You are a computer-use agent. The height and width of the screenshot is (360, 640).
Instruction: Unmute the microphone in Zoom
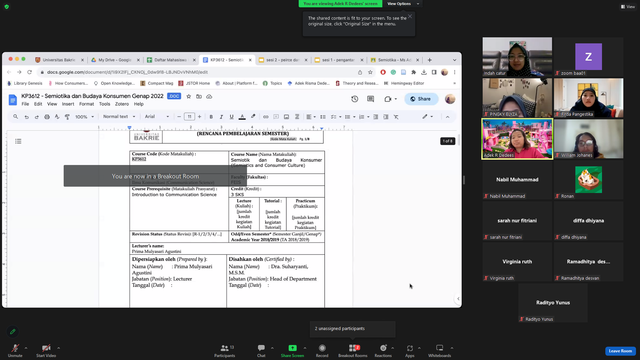15,350
